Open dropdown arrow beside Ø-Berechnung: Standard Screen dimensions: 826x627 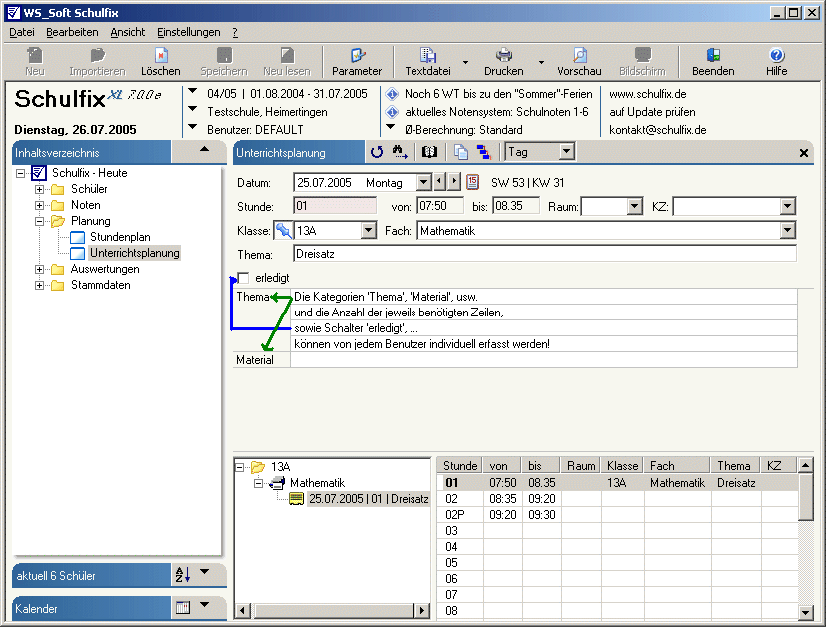coord(391,127)
